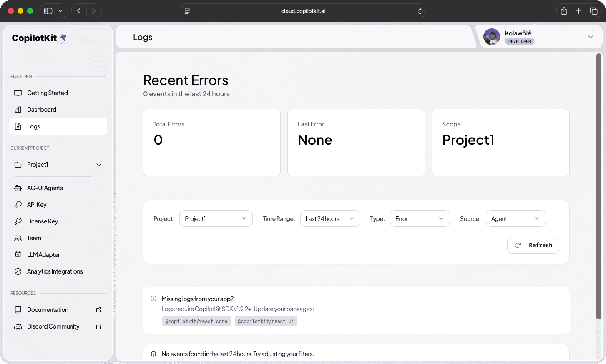The image size is (606, 364).
Task: Change the Type filter from Error
Action: point(420,218)
